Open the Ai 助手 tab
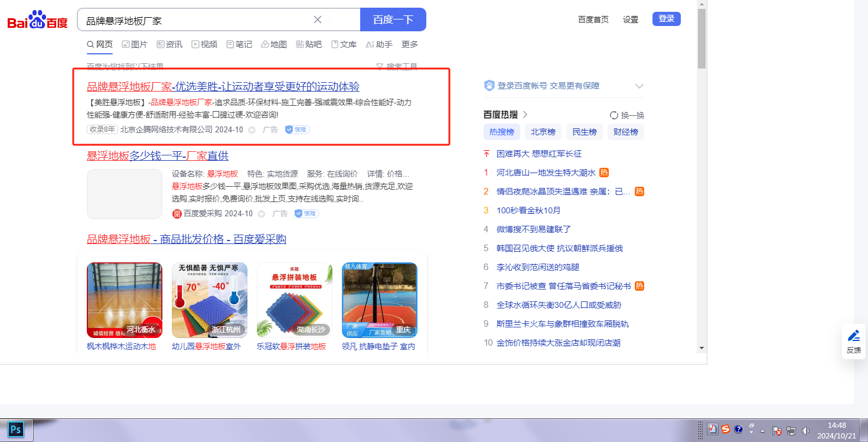This screenshot has width=868, height=442. point(379,44)
